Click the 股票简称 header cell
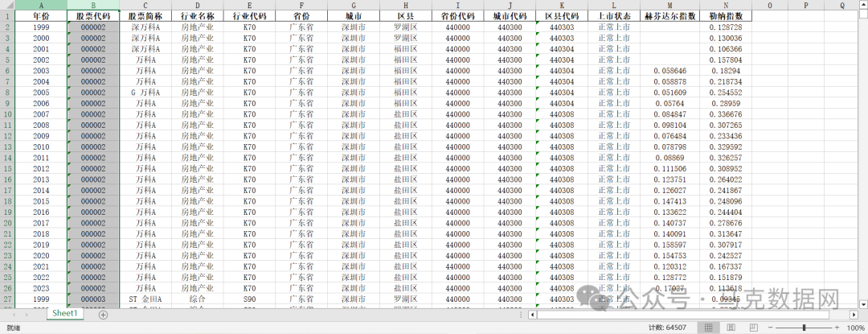Image resolution: width=868 pixels, height=334 pixels. pyautogui.click(x=145, y=15)
